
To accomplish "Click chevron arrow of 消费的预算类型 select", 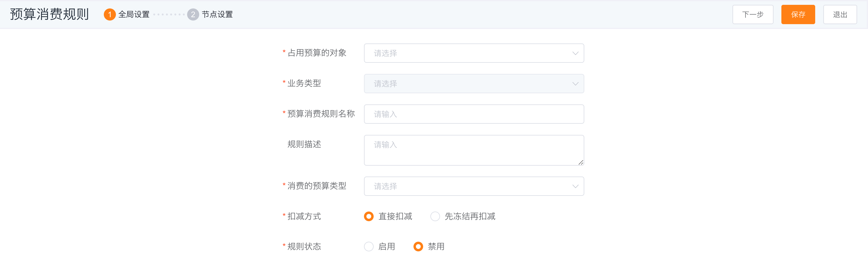I will point(575,186).
